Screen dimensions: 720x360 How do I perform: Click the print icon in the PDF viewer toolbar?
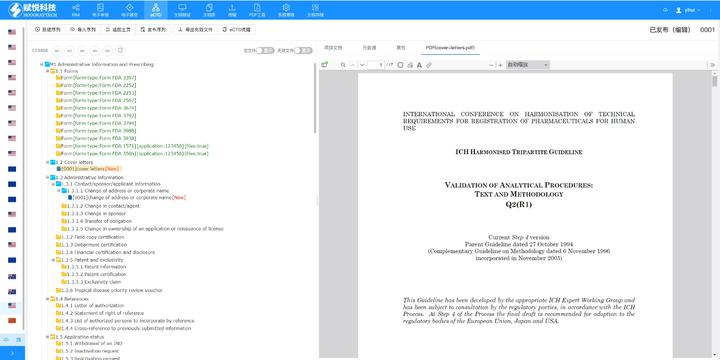pyautogui.click(x=410, y=65)
